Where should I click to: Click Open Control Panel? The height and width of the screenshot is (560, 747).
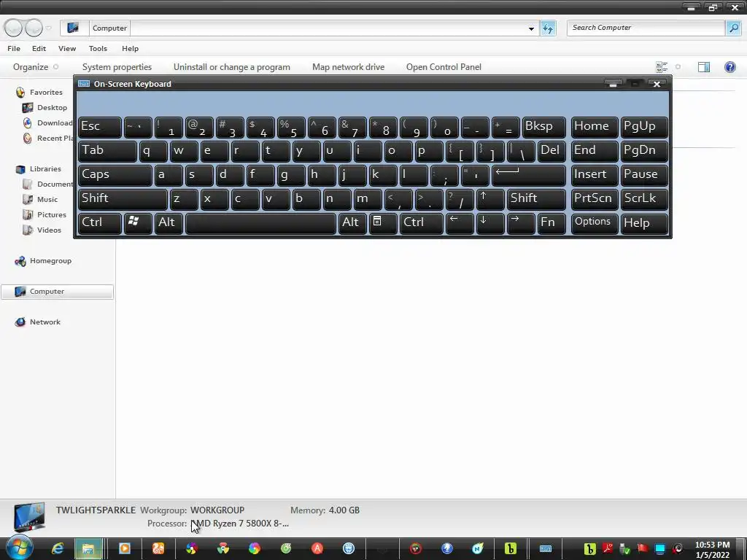click(x=444, y=67)
